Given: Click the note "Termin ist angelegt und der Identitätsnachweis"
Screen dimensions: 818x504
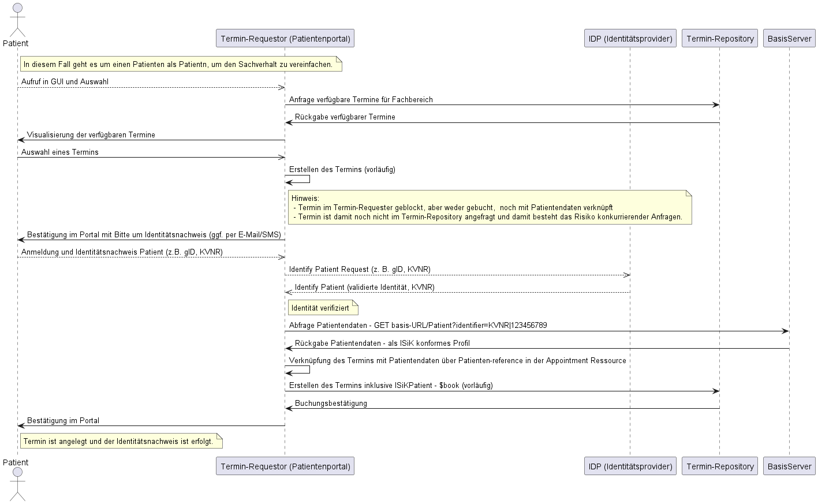Looking at the screenshot, I should [121, 441].
